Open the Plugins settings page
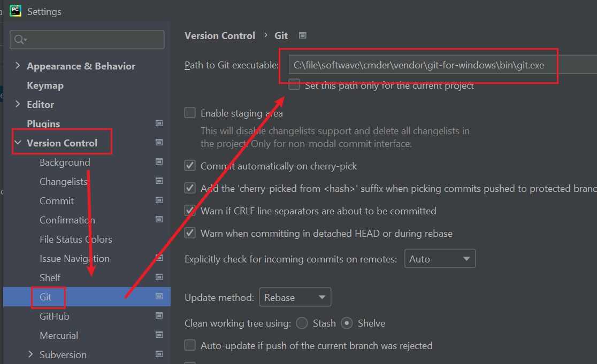Screen dimensions: 597x364 pyautogui.click(x=43, y=123)
